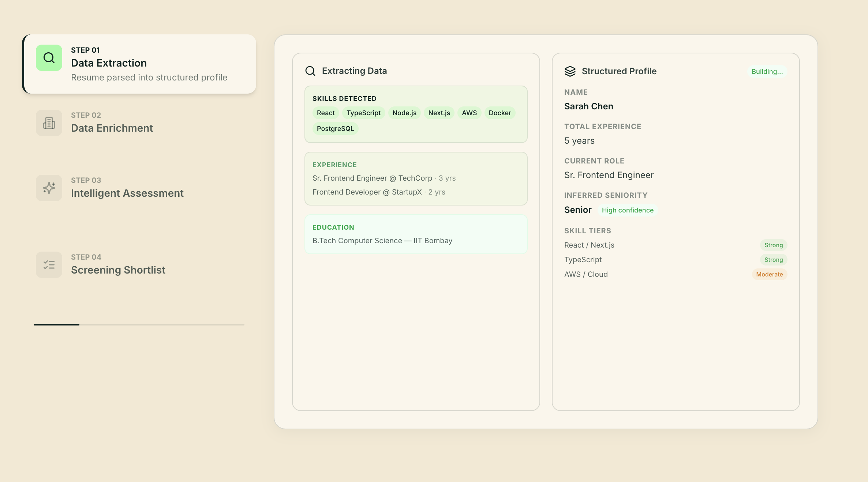Click the Moderate badge for AWS / Cloud
Image resolution: width=868 pixels, height=482 pixels.
(770, 274)
